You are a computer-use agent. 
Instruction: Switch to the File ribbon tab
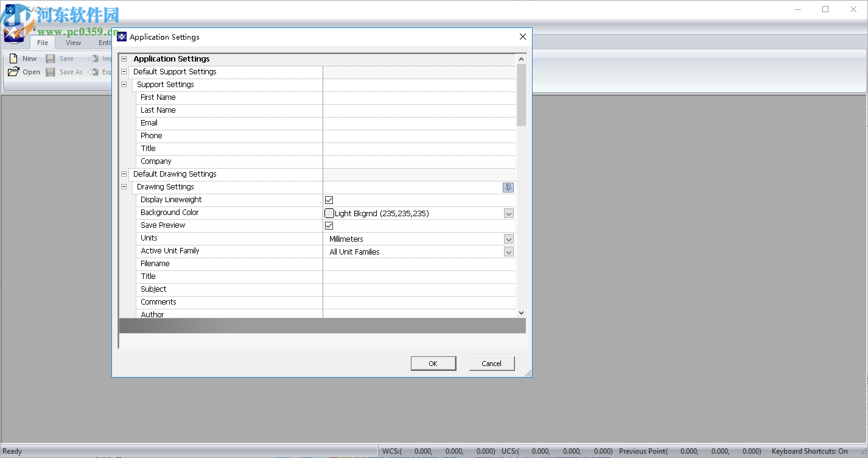coord(43,43)
